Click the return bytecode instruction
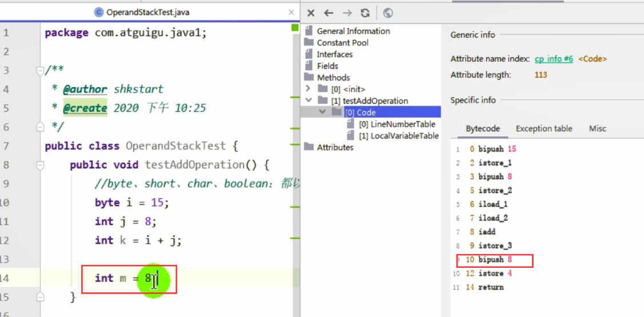 click(490, 287)
